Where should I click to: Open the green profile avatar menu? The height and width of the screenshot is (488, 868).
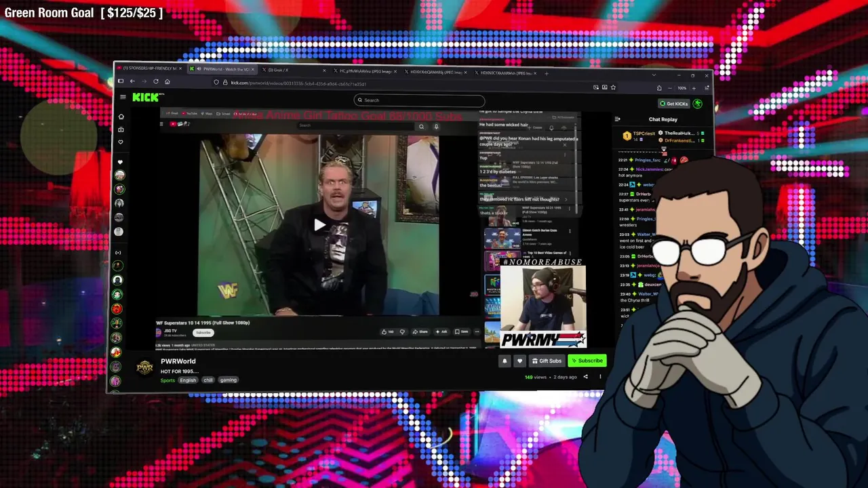(697, 104)
